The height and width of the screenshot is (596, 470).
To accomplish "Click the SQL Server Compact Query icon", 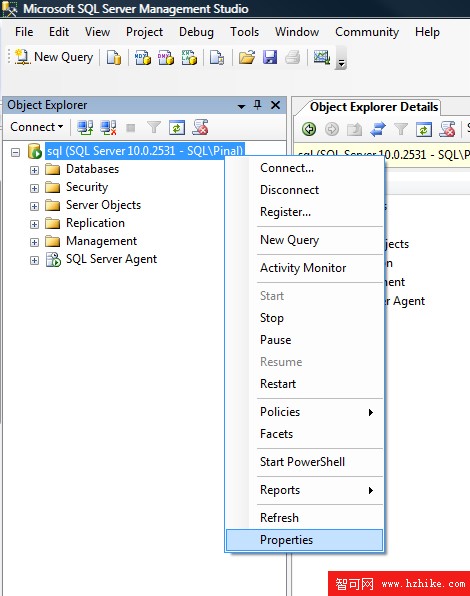I will (x=217, y=57).
